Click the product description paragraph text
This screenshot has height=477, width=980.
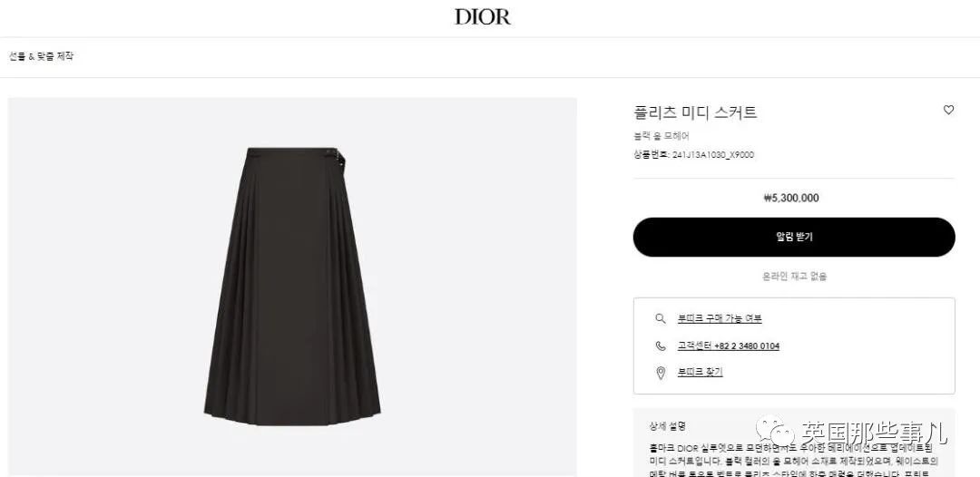click(x=794, y=461)
